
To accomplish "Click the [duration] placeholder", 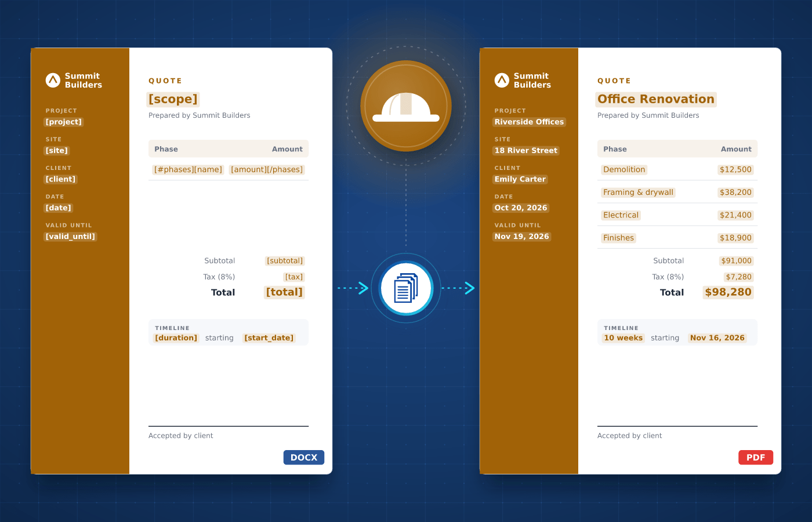I will [176, 338].
